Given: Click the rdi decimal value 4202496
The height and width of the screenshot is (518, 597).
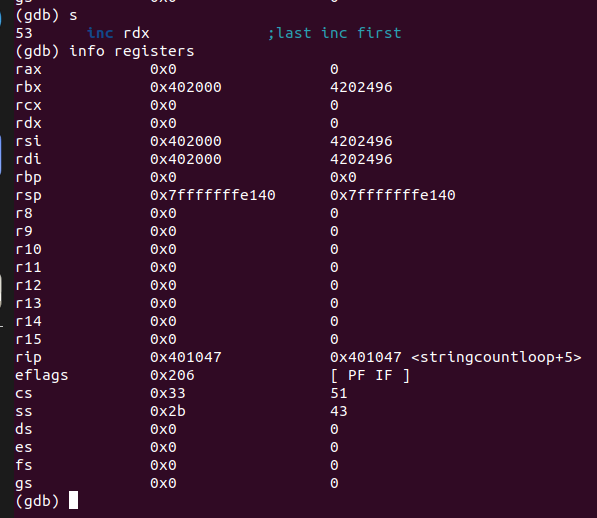Looking at the screenshot, I should click(361, 159).
